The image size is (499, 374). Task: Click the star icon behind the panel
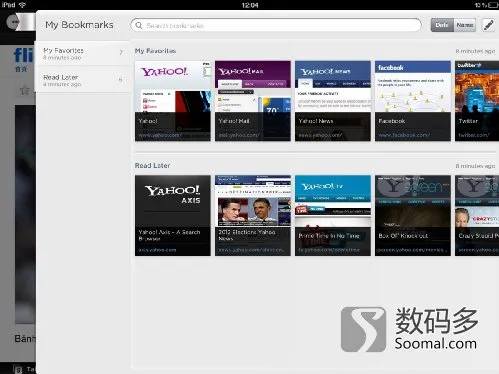(24, 90)
